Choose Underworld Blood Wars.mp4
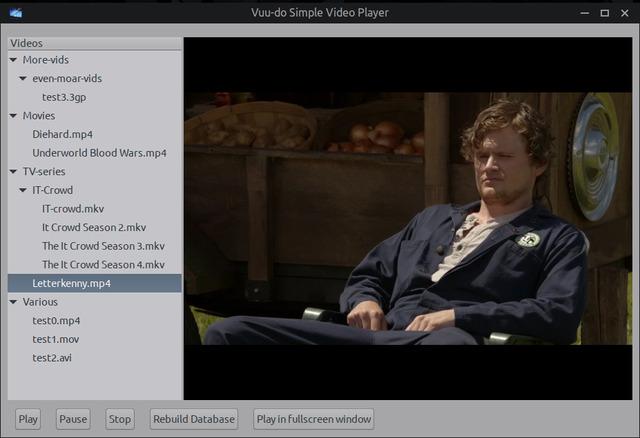Screen dimensions: 640x438 tap(99, 153)
